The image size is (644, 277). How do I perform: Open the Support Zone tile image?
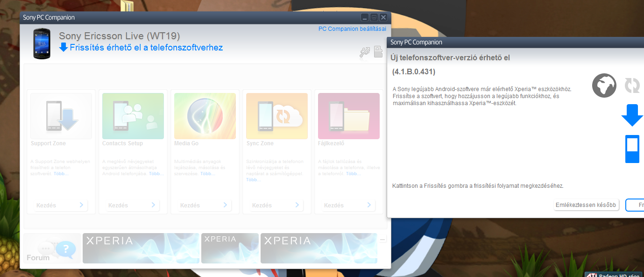61,116
